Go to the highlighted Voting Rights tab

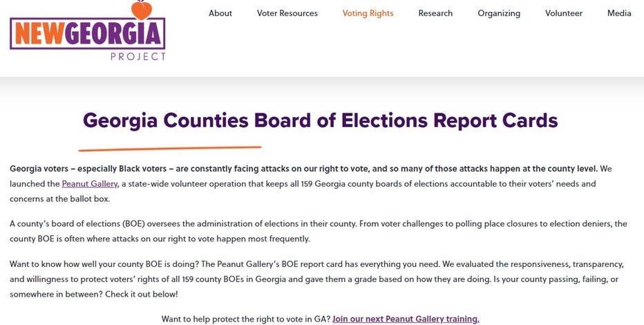click(368, 13)
